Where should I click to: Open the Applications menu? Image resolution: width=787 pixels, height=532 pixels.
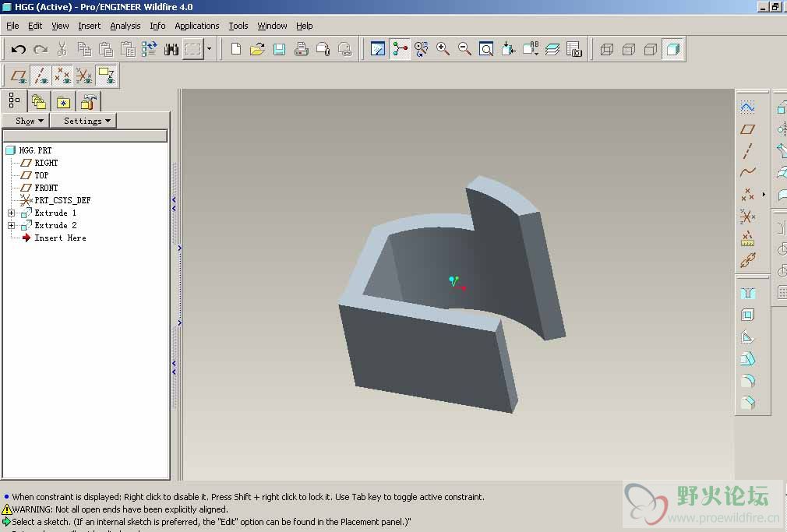(196, 26)
